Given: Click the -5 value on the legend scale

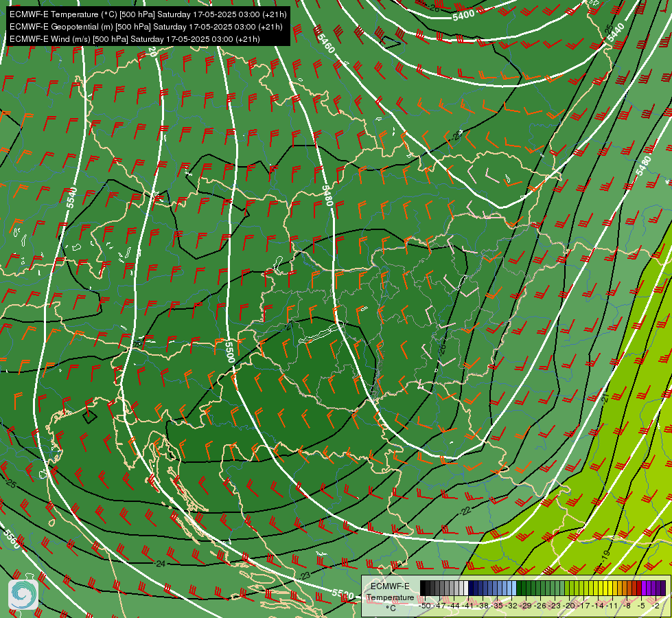Looking at the screenshot, I should [x=641, y=606].
